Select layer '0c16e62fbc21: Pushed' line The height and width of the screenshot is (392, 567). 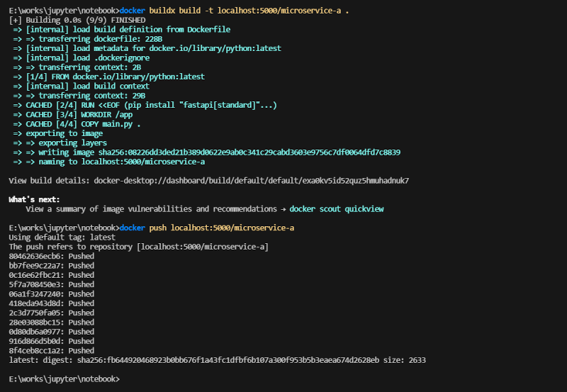click(51, 275)
